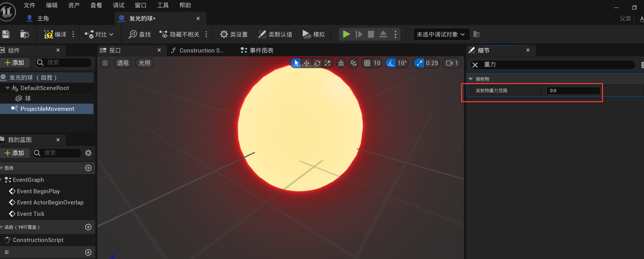This screenshot has width=644, height=259.
Task: Activate the translate move tool
Action: coord(307,63)
